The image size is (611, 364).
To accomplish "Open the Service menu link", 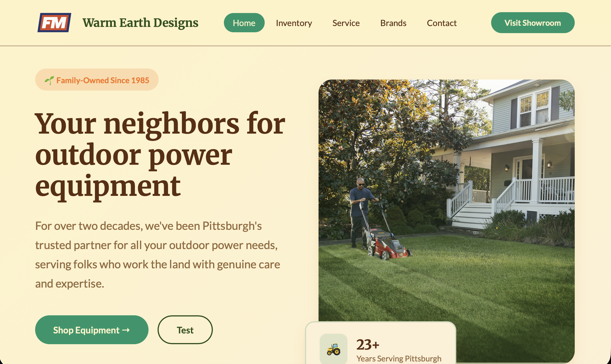I will 346,23.
